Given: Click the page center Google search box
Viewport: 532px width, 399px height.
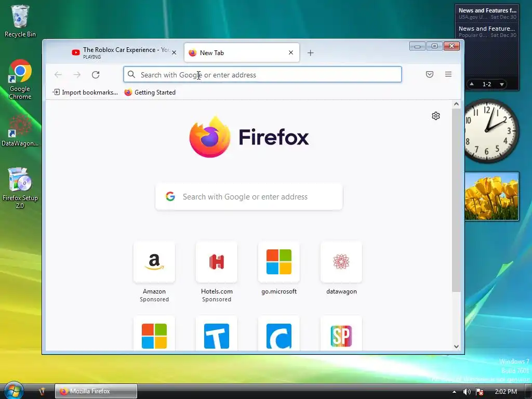Looking at the screenshot, I should (249, 197).
